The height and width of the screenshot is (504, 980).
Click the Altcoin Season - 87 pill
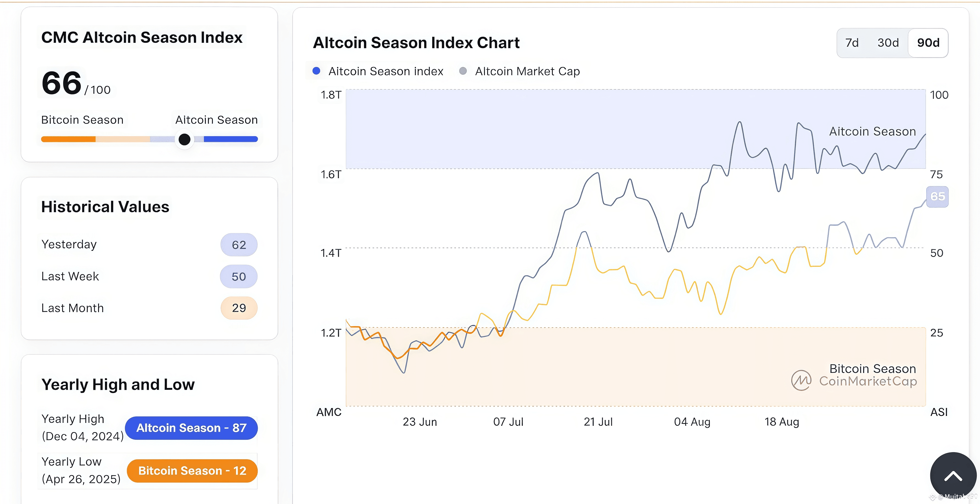[191, 428]
